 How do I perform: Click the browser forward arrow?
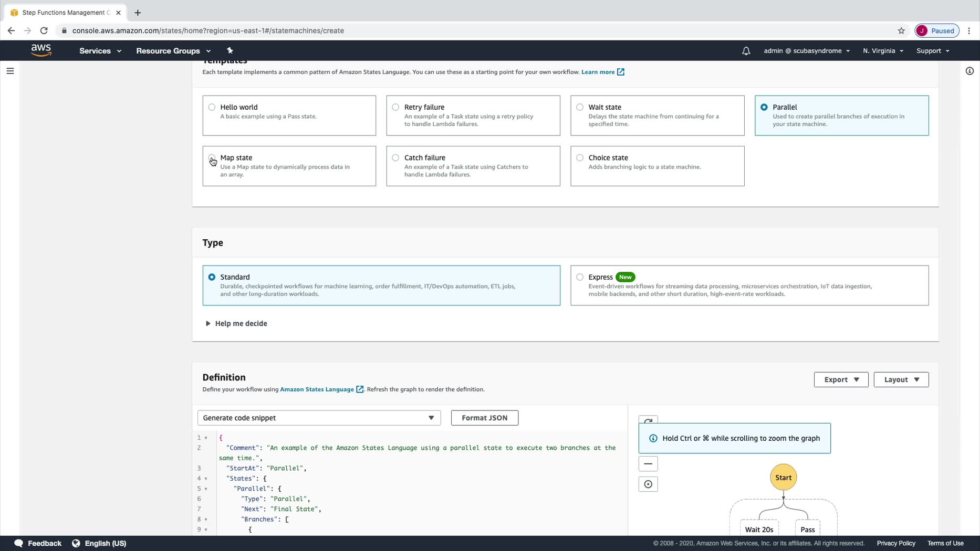point(27,30)
